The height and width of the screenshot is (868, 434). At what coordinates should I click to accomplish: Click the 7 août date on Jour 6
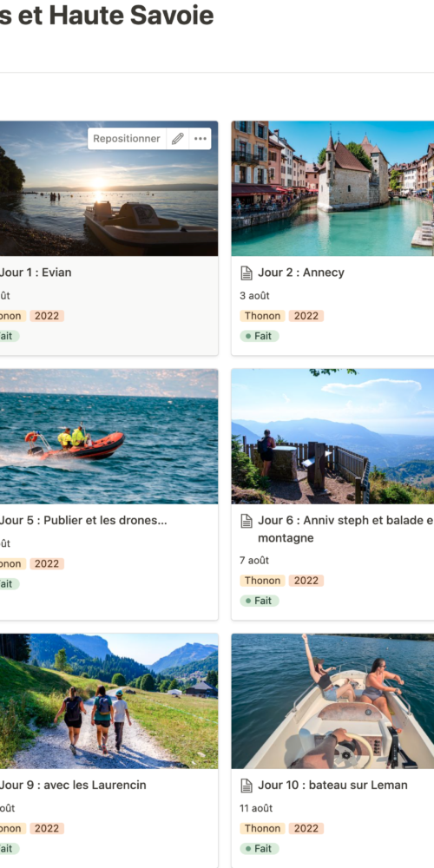(254, 560)
